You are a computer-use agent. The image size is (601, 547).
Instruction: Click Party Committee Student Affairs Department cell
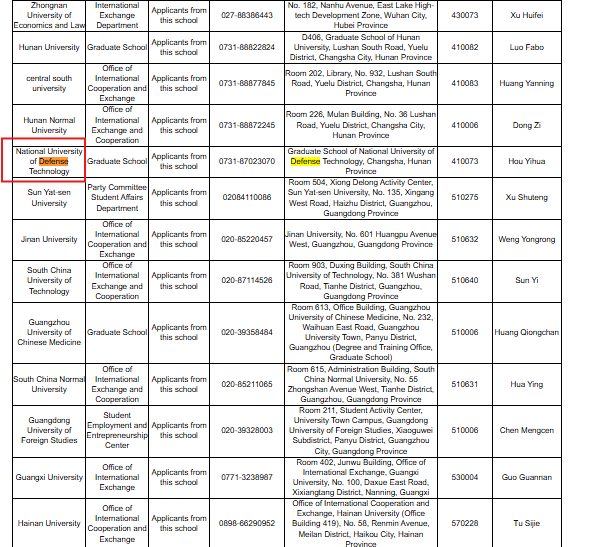coord(117,198)
